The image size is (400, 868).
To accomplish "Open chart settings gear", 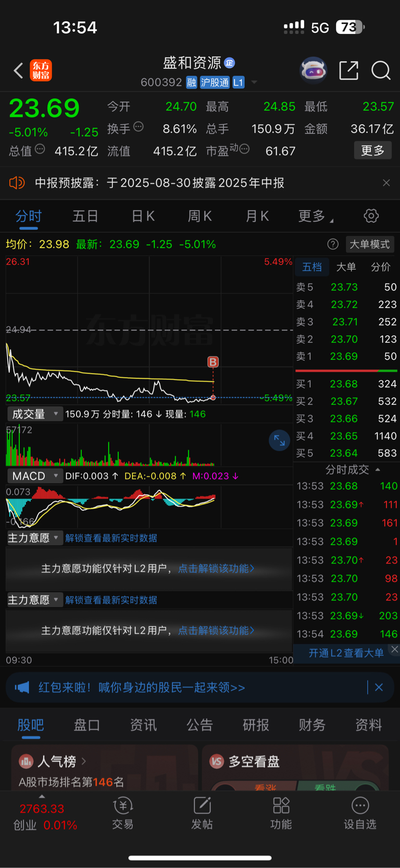I will coord(371,216).
